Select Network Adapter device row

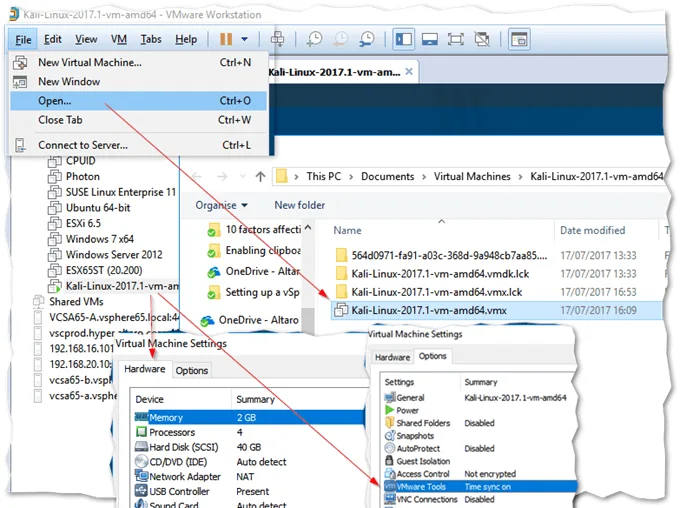click(x=249, y=476)
